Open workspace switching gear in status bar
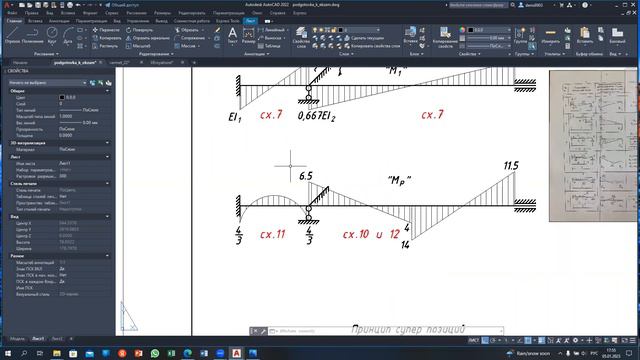Image resolution: width=640 pixels, height=360 pixels. (x=575, y=340)
